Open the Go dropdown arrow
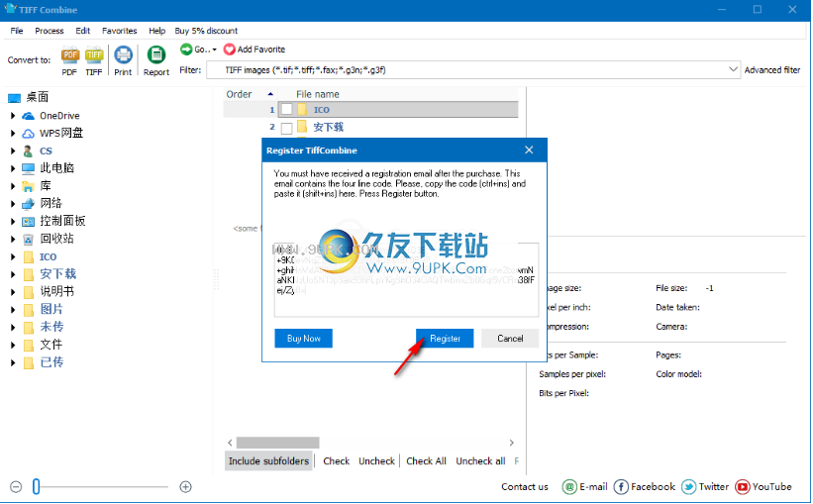This screenshot has height=504, width=813. [x=215, y=50]
